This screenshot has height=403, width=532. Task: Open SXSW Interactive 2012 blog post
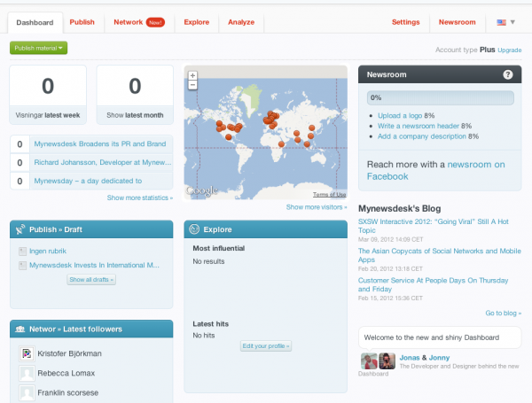coord(434,226)
